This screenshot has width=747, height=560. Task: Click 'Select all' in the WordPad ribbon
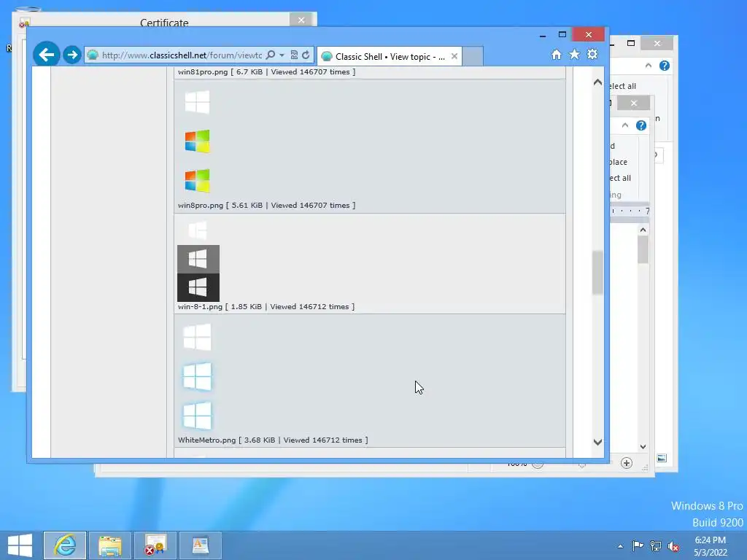pyautogui.click(x=620, y=178)
